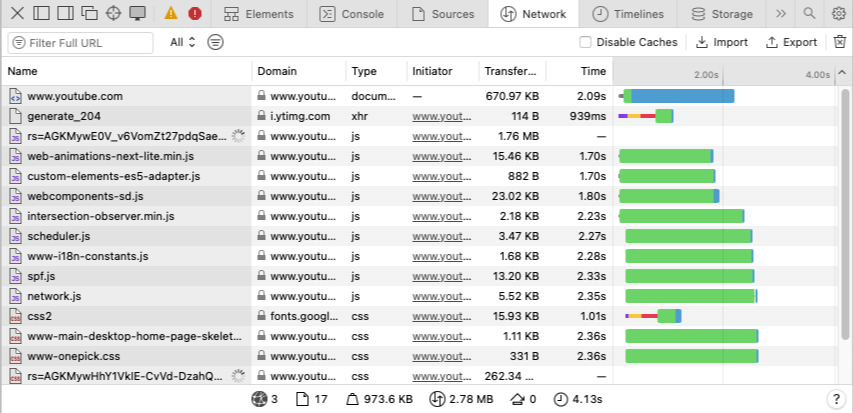Click the Export button
Viewport: 853px width, 413px height.
[791, 42]
